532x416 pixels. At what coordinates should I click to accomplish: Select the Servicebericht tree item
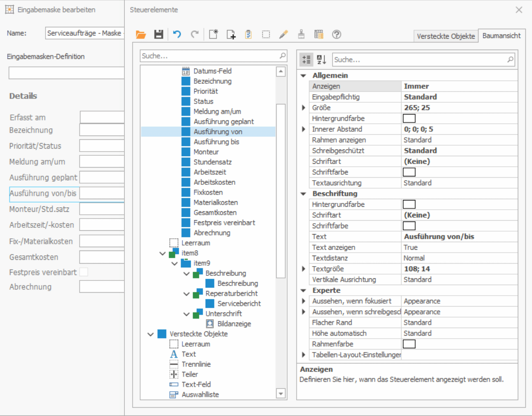pyautogui.click(x=239, y=304)
